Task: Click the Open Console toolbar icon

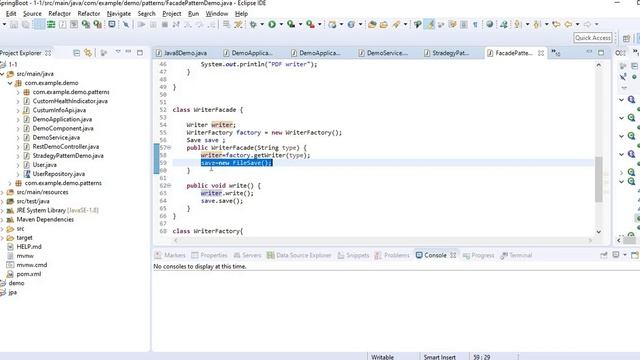Action: click(x=111, y=24)
